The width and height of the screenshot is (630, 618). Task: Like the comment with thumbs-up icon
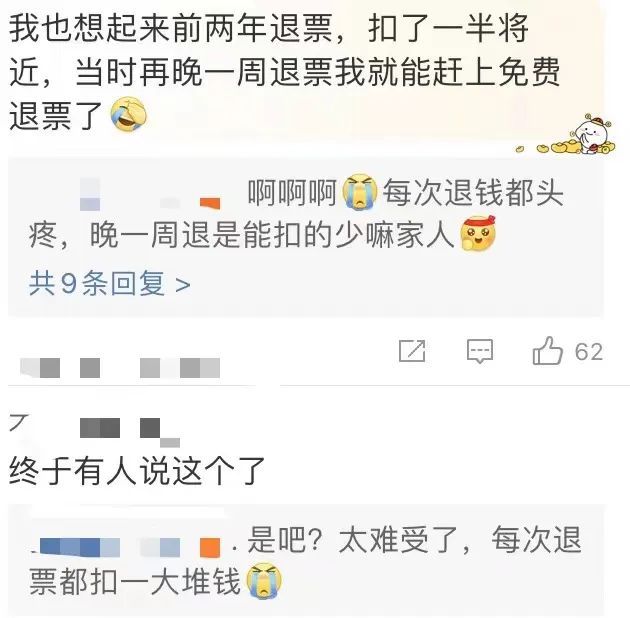pyautogui.click(x=547, y=351)
